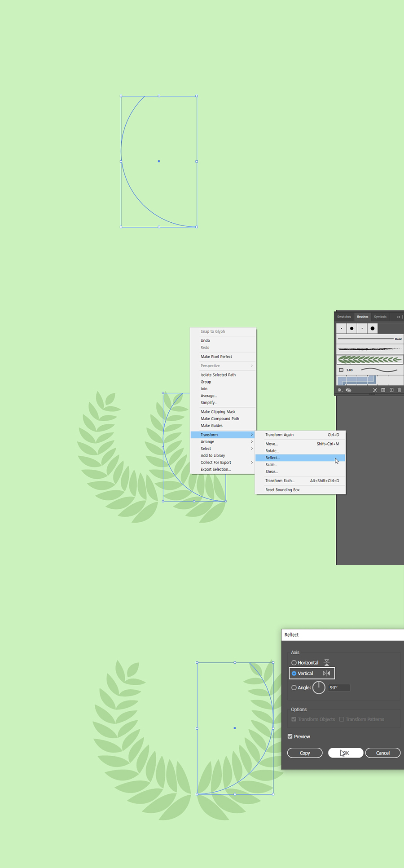Choose the 3.00 wavy bristle brush
404x868 pixels.
coord(370,370)
